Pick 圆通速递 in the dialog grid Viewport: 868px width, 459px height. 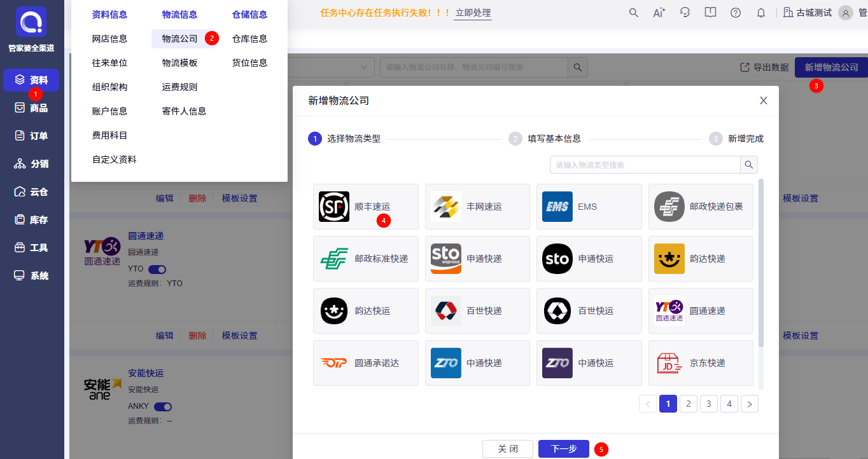click(701, 311)
